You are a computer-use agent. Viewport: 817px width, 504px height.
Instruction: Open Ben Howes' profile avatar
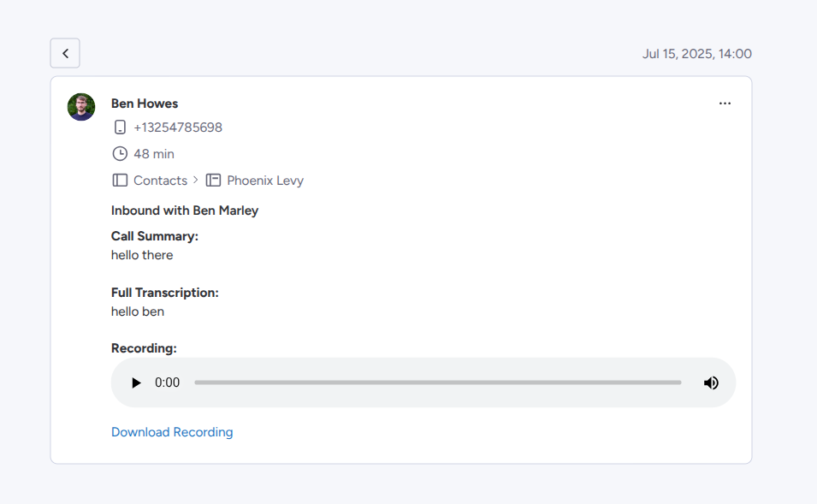click(81, 107)
